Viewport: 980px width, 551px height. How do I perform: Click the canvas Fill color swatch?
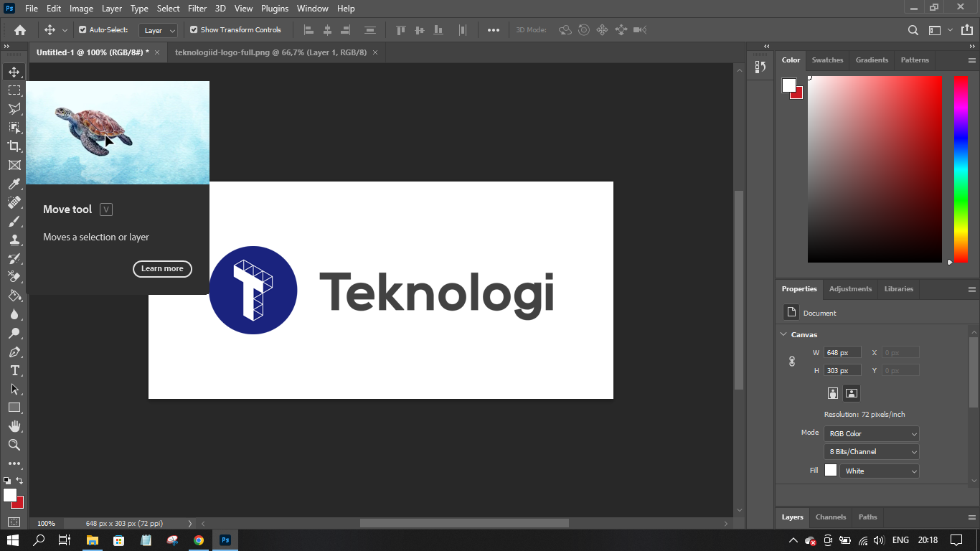tap(831, 471)
